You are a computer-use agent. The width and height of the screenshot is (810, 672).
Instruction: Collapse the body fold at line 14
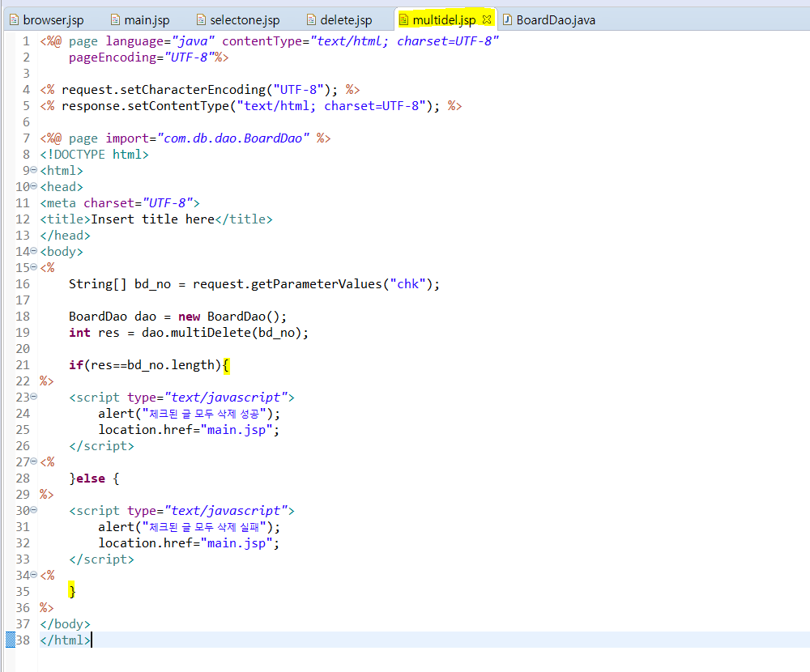[x=33, y=251]
